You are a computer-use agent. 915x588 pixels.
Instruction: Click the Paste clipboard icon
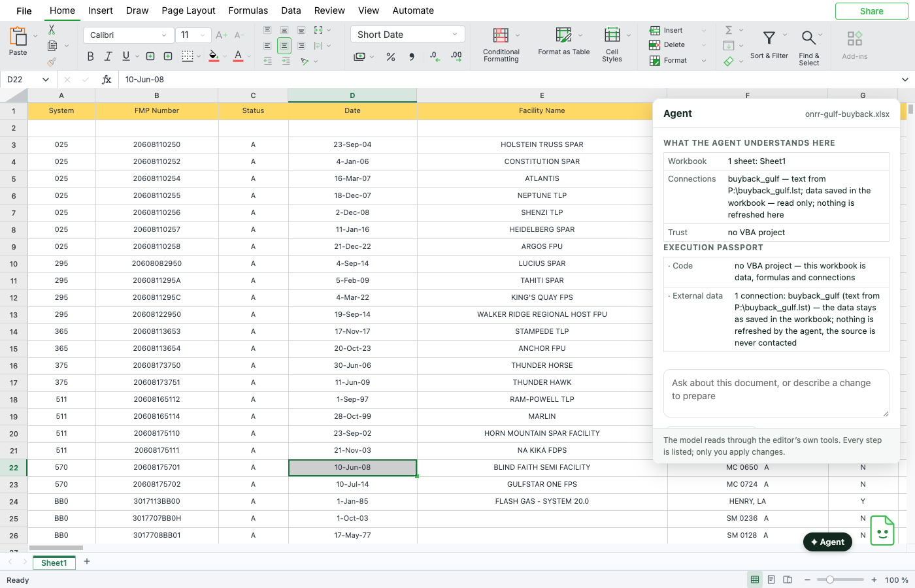click(18, 36)
